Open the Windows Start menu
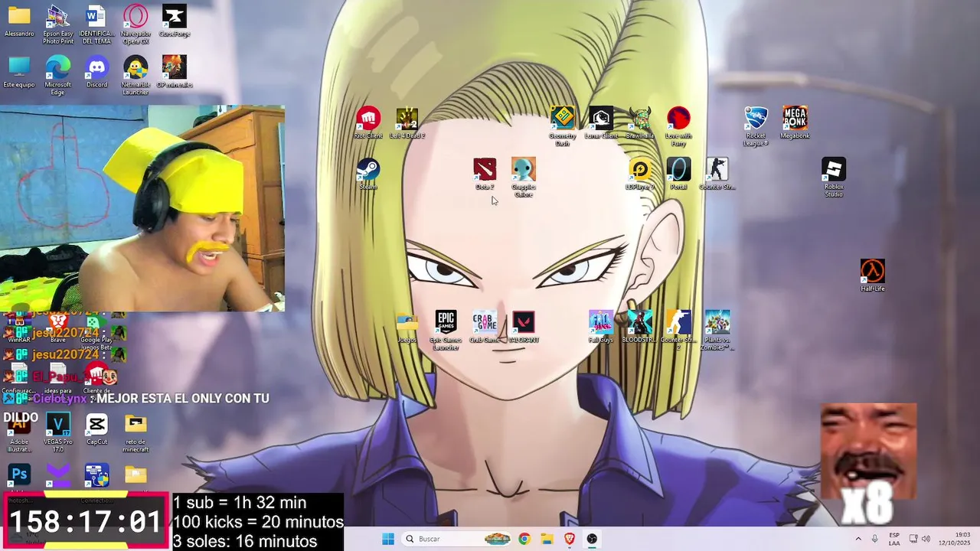980x551 pixels. 388,539
